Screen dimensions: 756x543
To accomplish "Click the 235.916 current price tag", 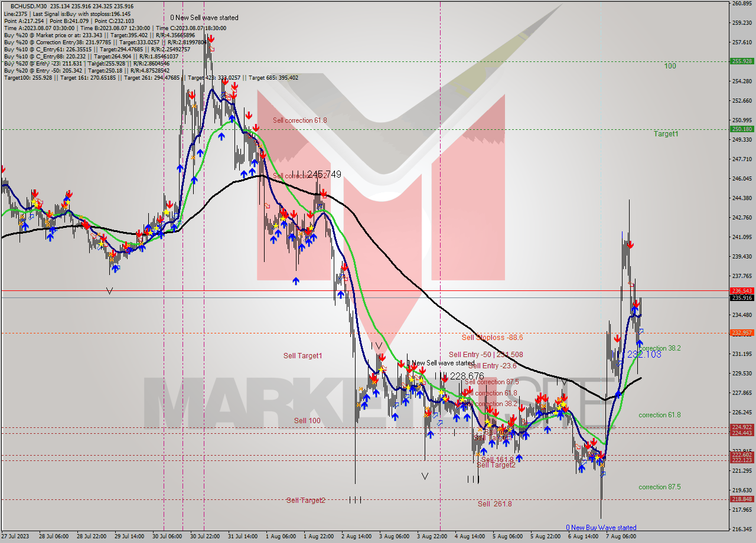I will pos(742,298).
